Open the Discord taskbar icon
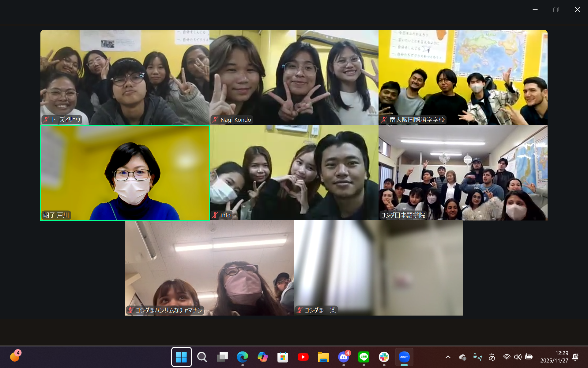The height and width of the screenshot is (368, 588). (343, 357)
